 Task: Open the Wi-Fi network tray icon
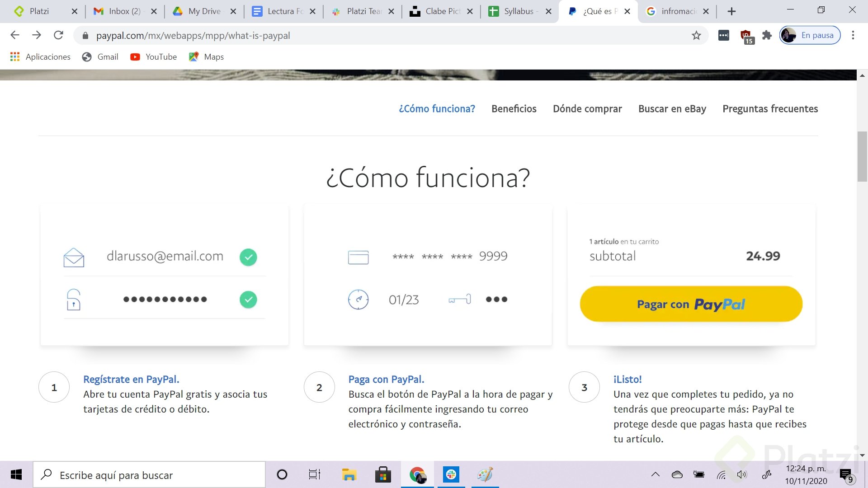[x=721, y=474]
